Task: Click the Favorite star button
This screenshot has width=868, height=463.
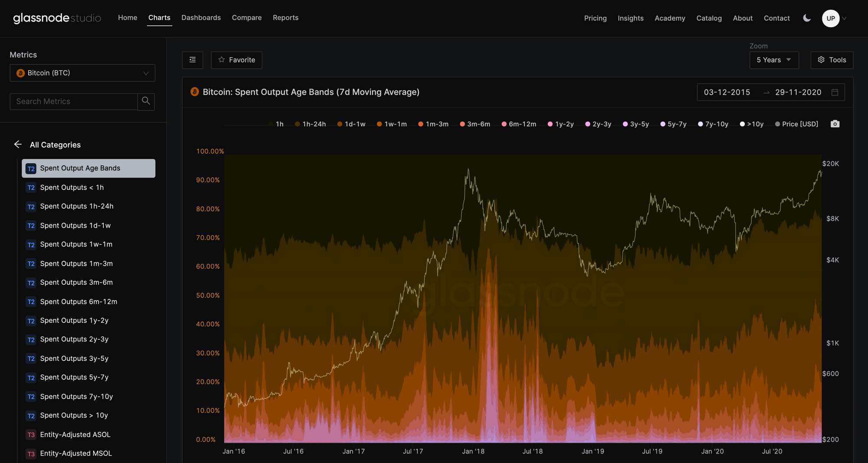Action: (x=237, y=60)
